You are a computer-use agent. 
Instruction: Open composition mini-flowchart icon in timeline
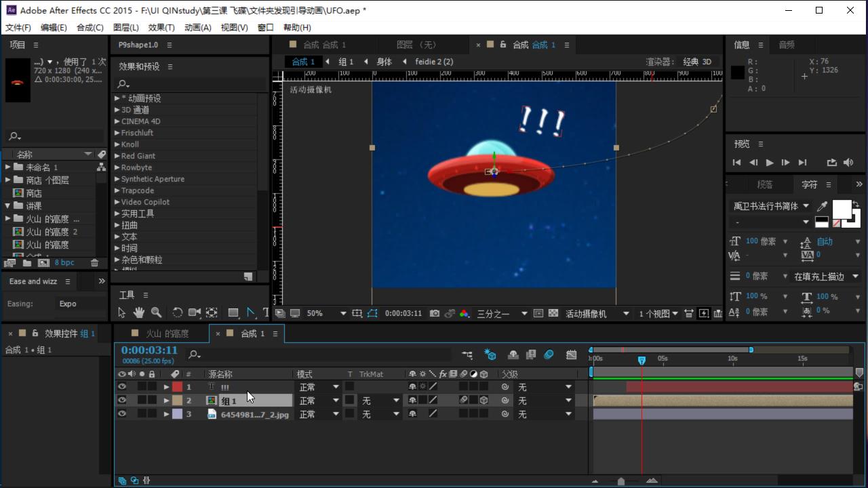[467, 354]
